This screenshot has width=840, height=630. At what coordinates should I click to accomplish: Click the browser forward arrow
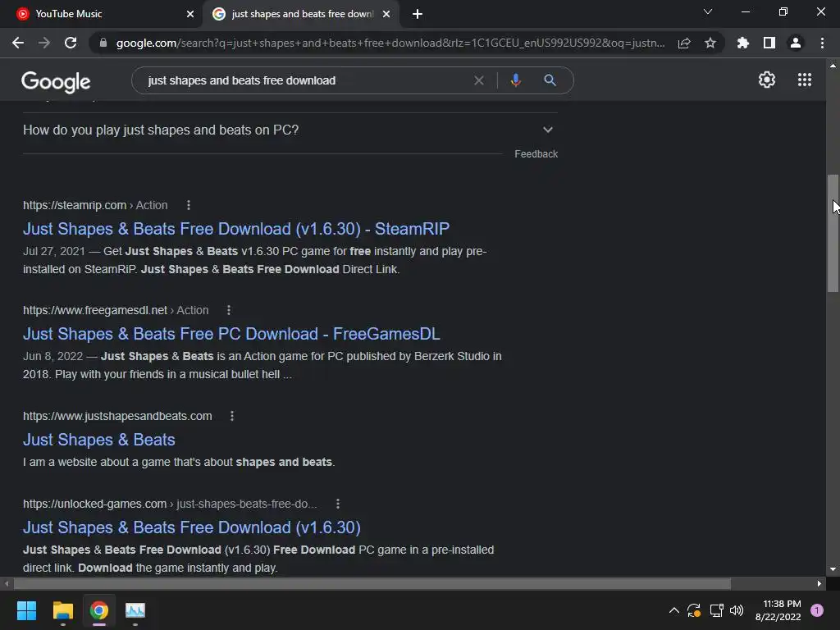44,43
